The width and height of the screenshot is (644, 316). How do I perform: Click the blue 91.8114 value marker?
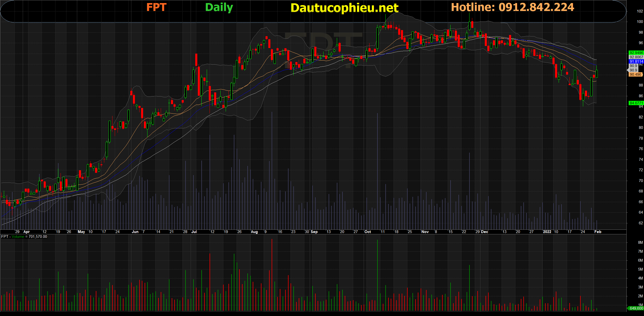[636, 62]
